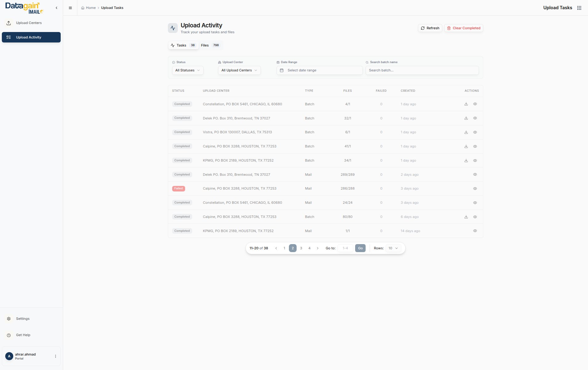Collapse sidebar using the chevron beside logo
This screenshot has height=370, width=588.
coord(56,8)
